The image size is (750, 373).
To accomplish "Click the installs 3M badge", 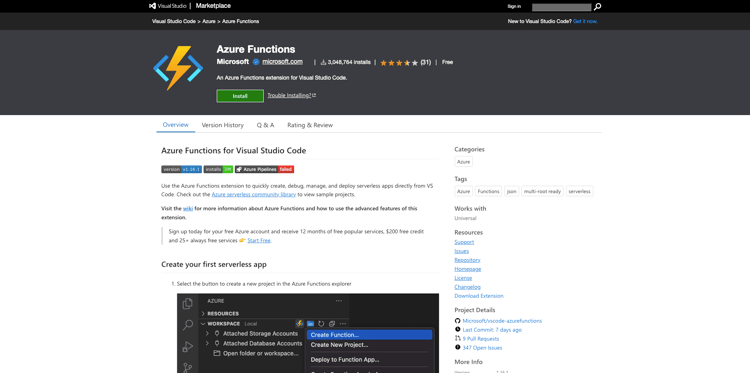I will pos(218,169).
